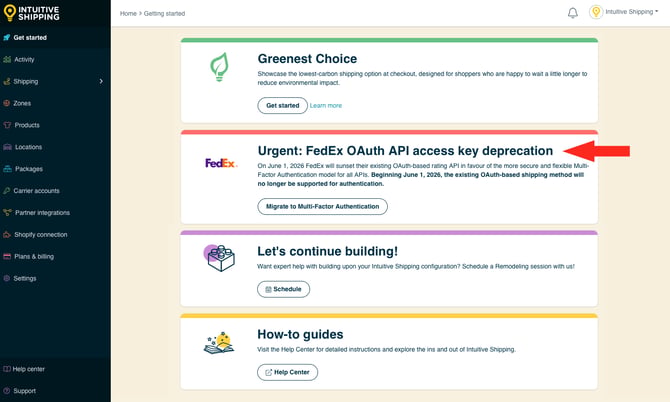
Task: Open notifications bell
Action: coord(573,13)
